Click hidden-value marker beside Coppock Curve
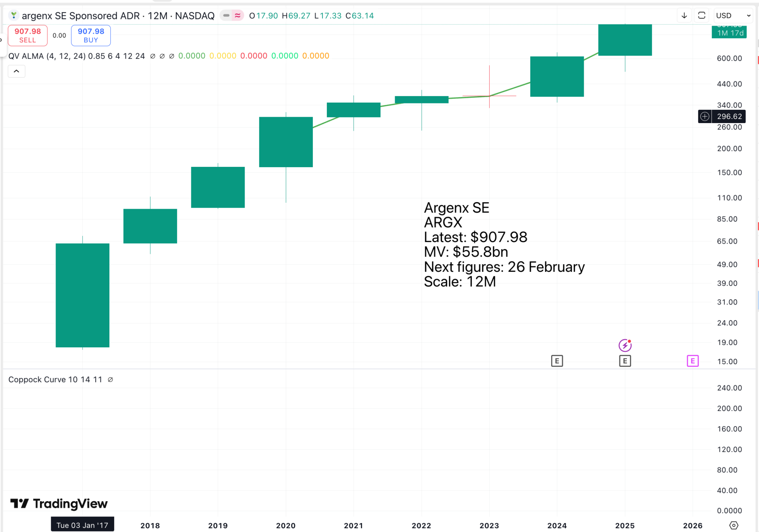759x532 pixels. (x=110, y=380)
